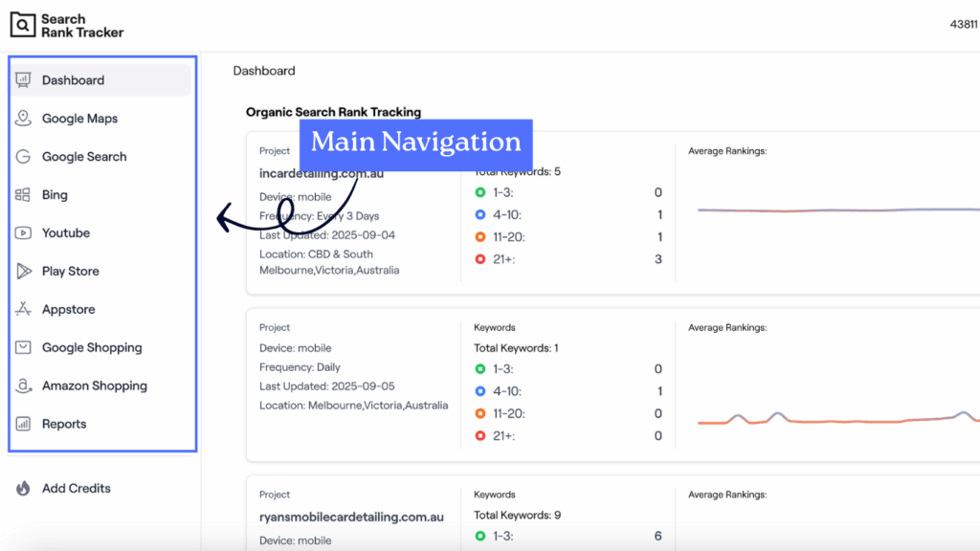This screenshot has width=980, height=551.
Task: Click Total Keywords: 9 text
Action: (517, 516)
